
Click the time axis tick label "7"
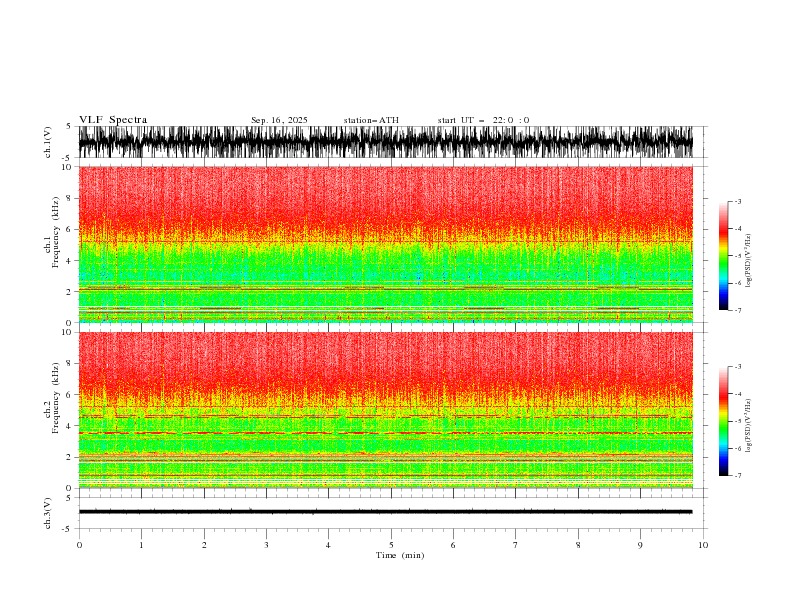[516, 545]
